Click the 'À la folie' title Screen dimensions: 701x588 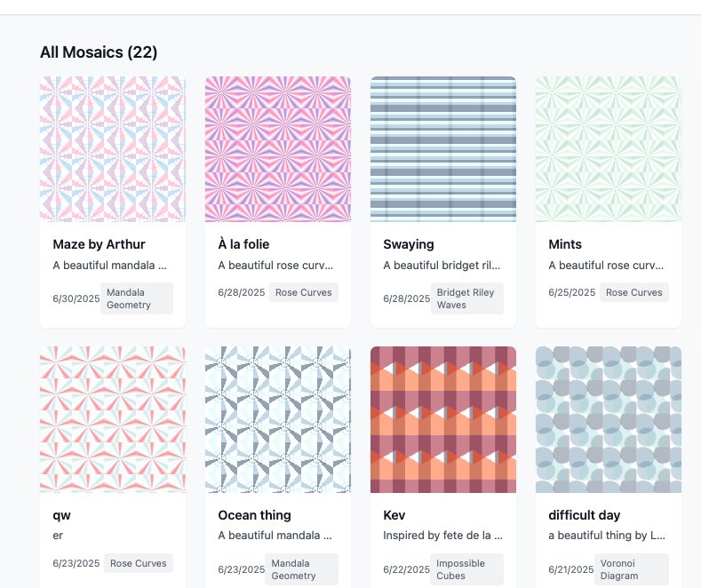[x=243, y=244]
